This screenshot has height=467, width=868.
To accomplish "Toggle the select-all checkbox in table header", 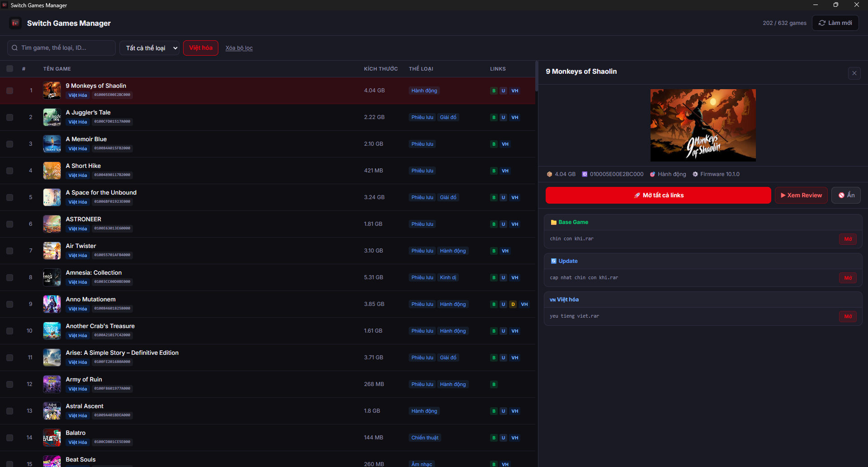I will pos(9,69).
